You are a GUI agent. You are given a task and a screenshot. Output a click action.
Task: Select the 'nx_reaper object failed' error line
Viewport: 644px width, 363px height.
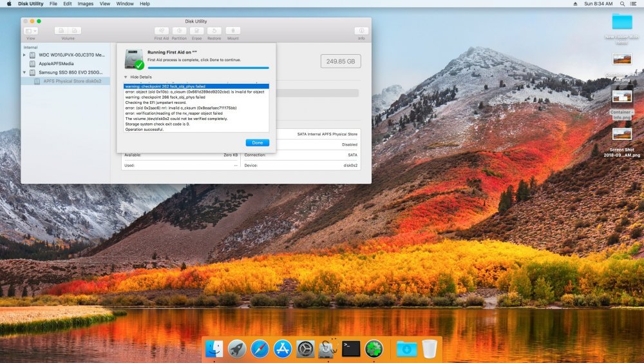coord(196,113)
